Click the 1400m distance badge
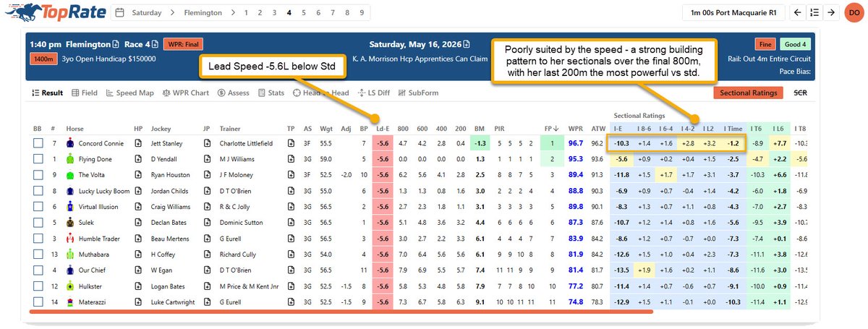This screenshot has height=329, width=868. click(x=43, y=59)
